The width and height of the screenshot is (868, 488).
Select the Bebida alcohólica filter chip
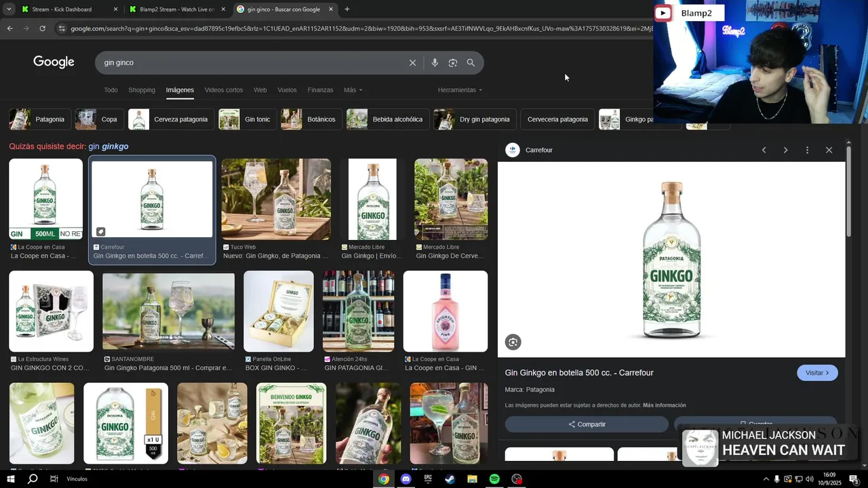(387, 119)
